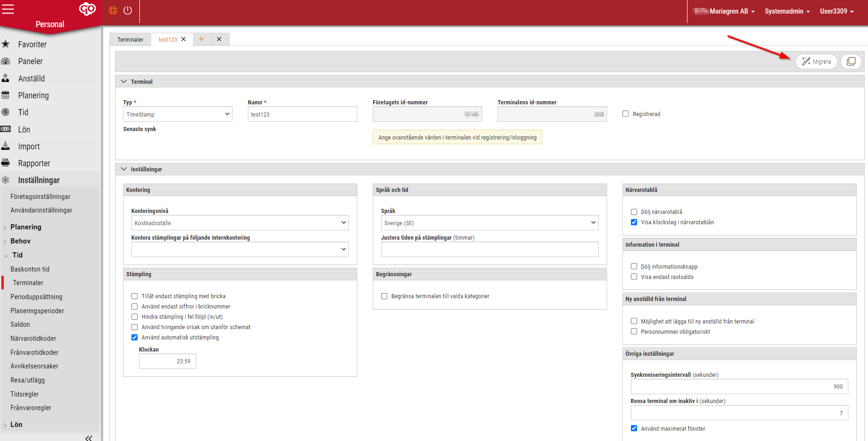Open Planering calendar icon

(x=6, y=95)
